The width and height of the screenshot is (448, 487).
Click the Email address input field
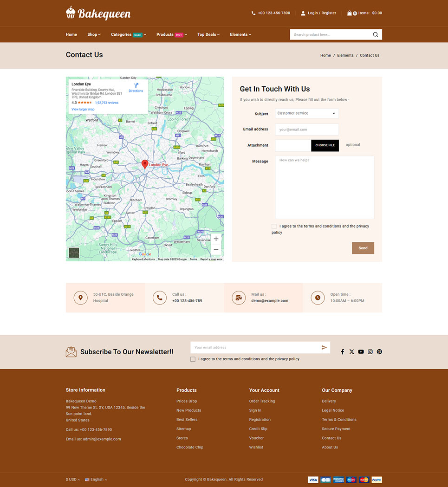[x=306, y=130]
